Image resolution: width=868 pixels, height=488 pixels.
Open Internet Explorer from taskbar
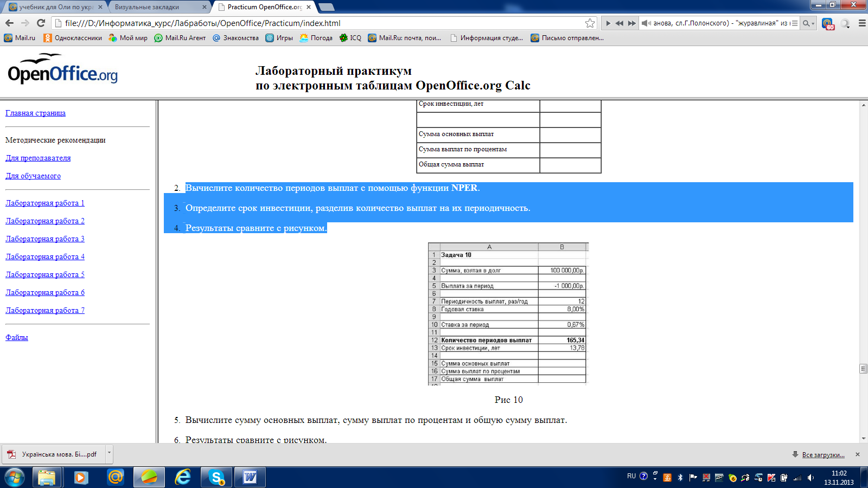pyautogui.click(x=183, y=477)
